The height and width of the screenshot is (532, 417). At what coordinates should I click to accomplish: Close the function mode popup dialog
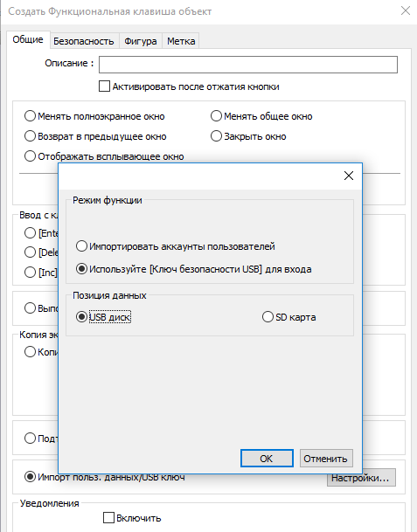349,176
